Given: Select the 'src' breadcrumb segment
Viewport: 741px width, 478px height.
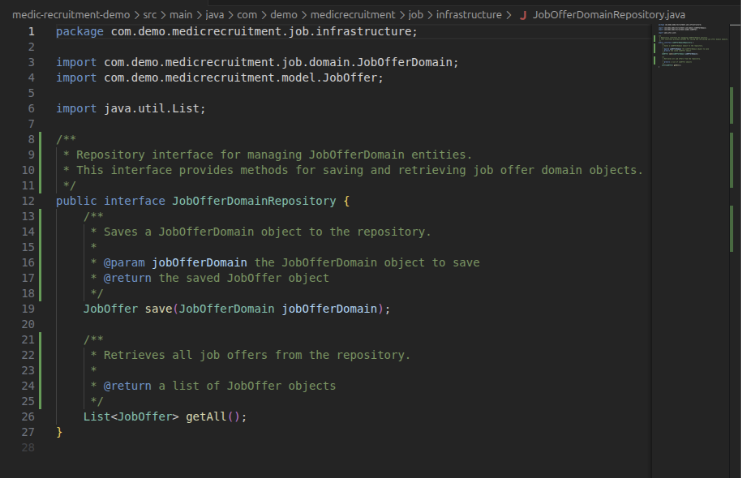Looking at the screenshot, I should 151,15.
